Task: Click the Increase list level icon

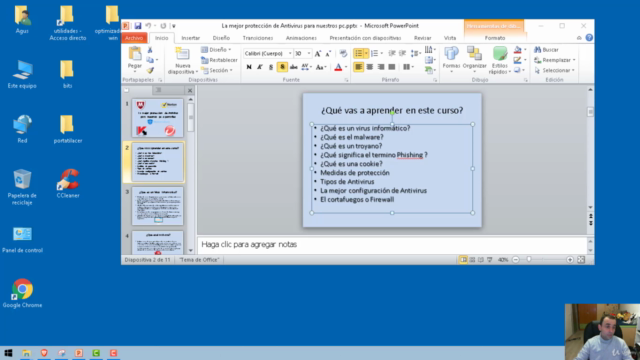Action: coord(402,53)
